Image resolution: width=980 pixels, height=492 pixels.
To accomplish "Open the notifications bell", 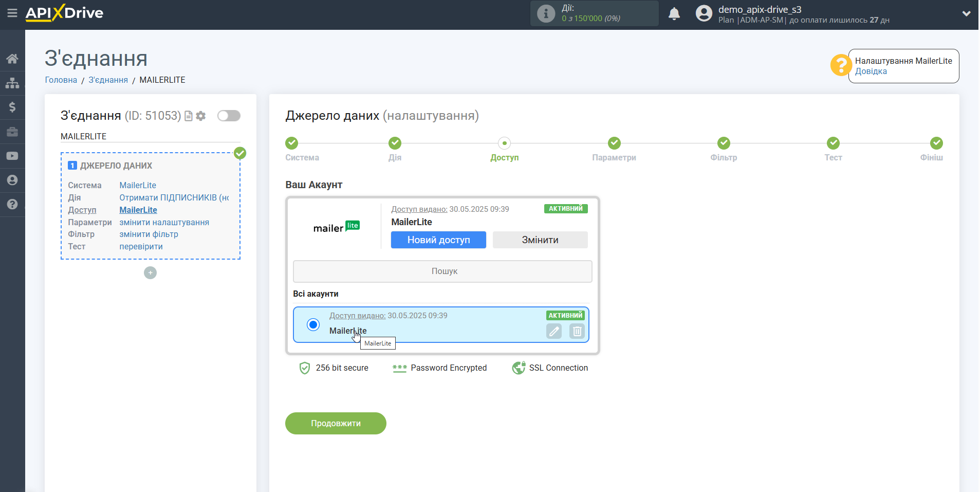I will point(674,13).
